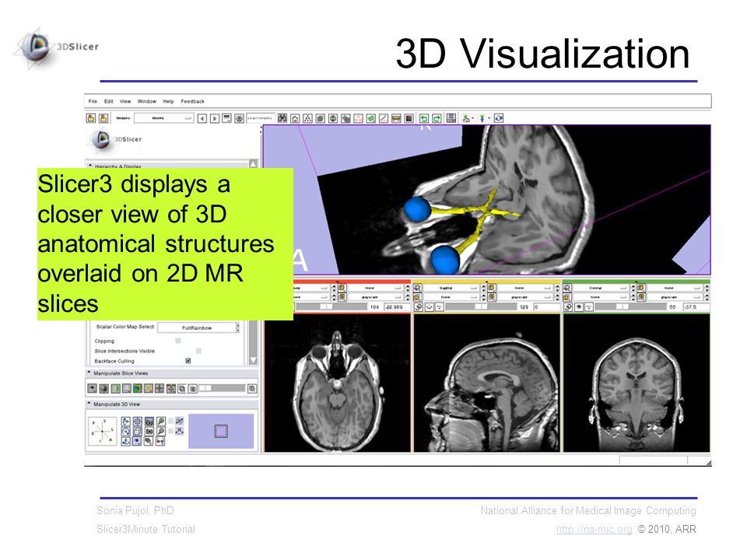Click the module history icon after arrows
This screenshot has height=560, width=747.
226,118
